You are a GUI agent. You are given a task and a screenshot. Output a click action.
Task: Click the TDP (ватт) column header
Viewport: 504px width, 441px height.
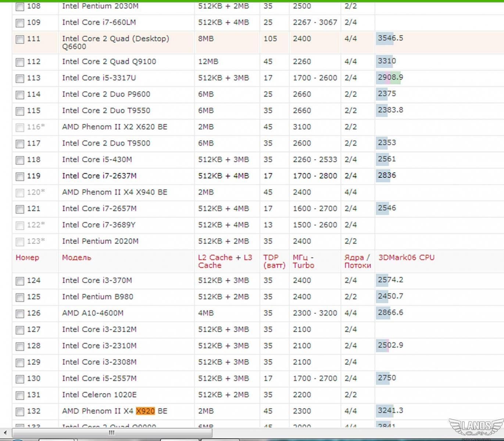click(x=274, y=261)
